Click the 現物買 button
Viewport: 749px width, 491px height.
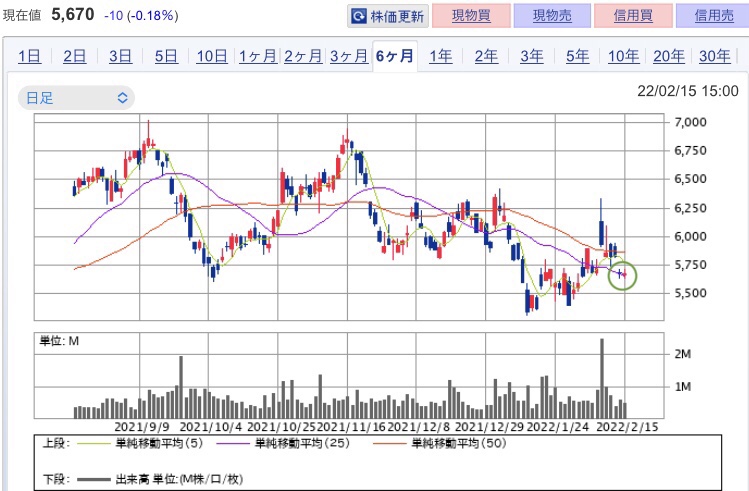[471, 16]
